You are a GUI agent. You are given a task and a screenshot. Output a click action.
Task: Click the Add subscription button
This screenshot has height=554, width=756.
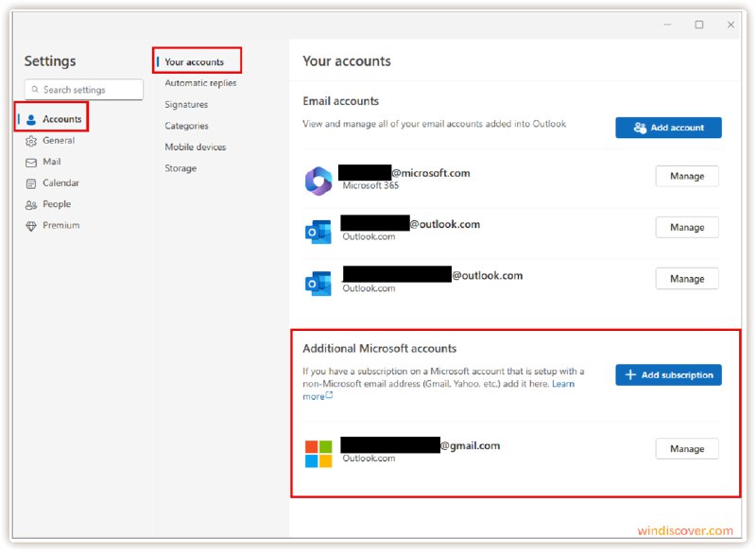(x=668, y=374)
